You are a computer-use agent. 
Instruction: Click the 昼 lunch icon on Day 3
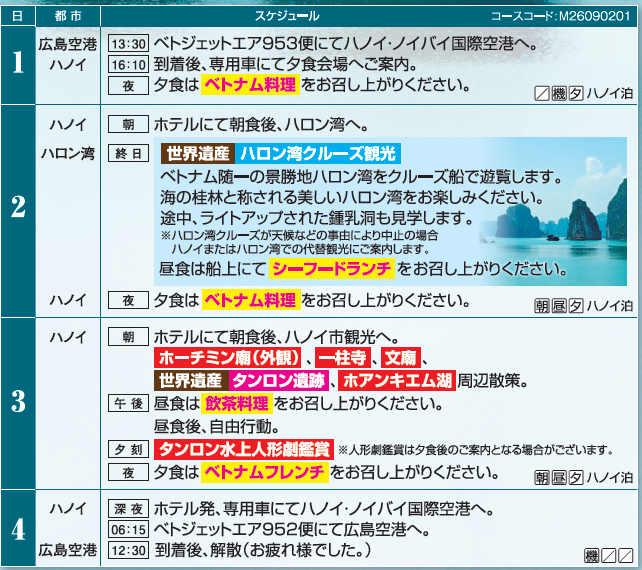[x=557, y=476]
